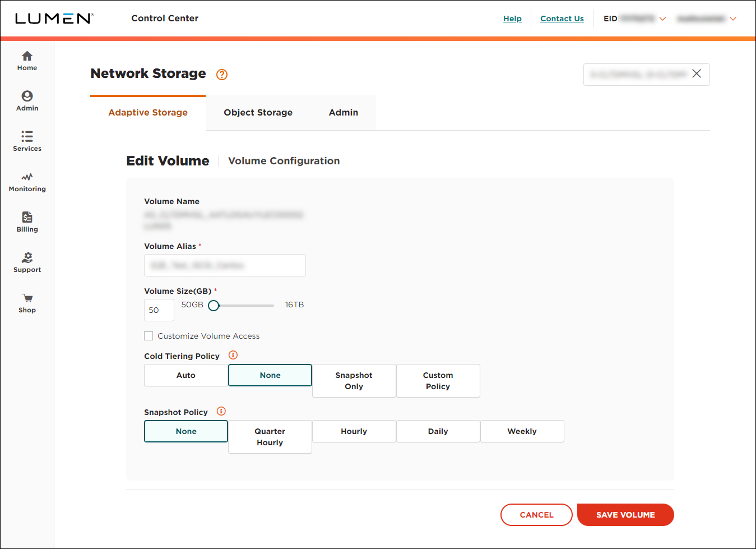
Task: Click the Edit Volume heading
Action: pyautogui.click(x=168, y=161)
